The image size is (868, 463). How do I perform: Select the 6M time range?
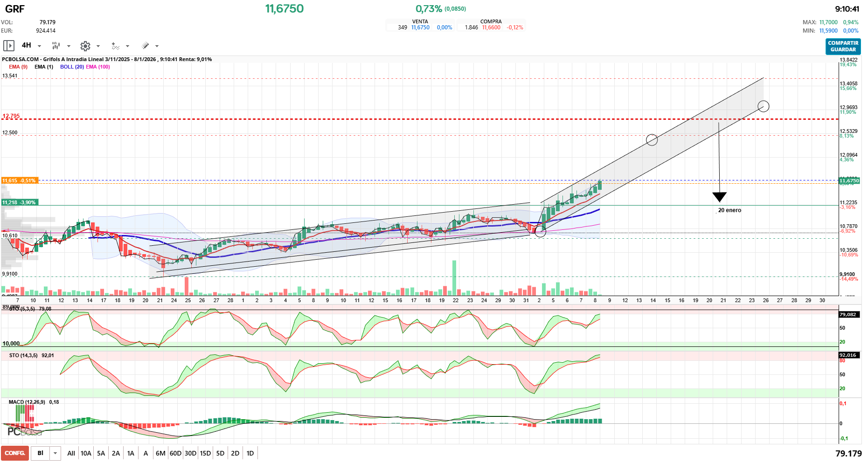pos(160,453)
